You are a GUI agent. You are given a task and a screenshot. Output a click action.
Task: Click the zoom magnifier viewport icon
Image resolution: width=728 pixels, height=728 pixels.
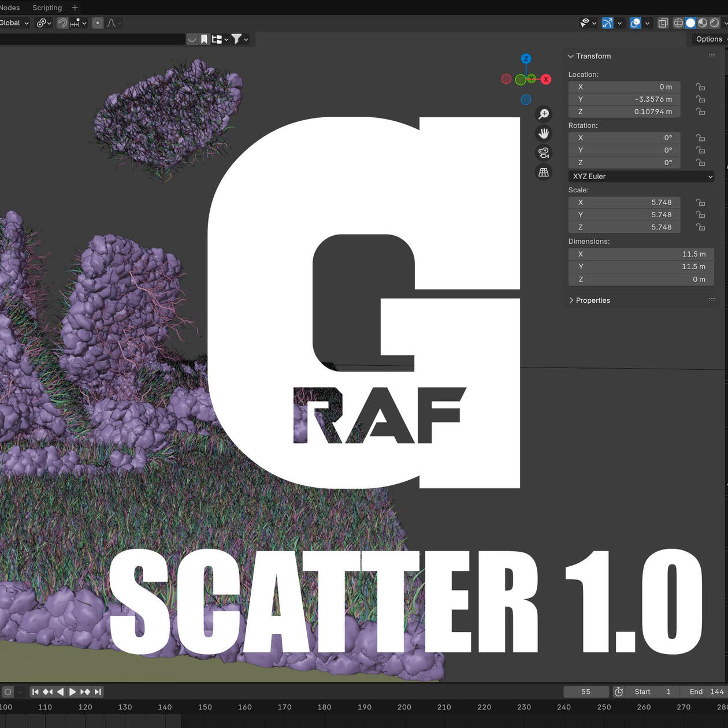544,114
